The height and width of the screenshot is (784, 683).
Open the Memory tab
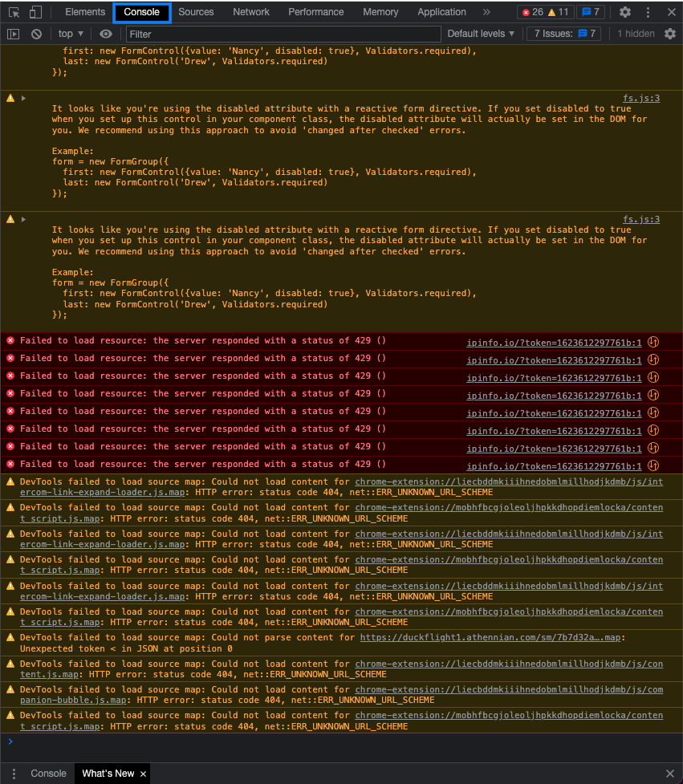pos(380,12)
